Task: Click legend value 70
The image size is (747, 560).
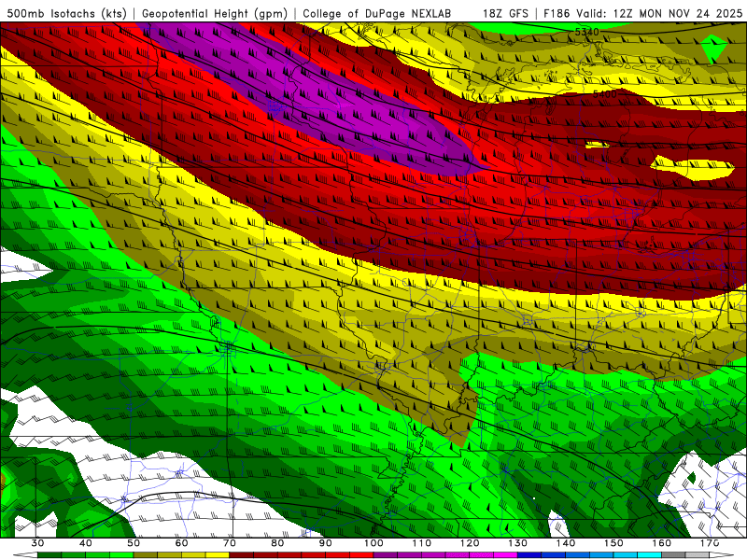Action: [x=230, y=543]
